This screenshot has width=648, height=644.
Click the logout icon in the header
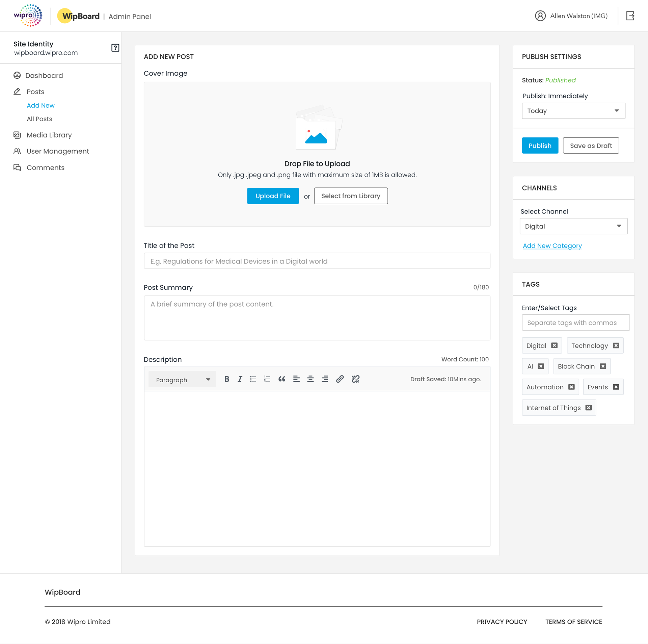pyautogui.click(x=630, y=16)
